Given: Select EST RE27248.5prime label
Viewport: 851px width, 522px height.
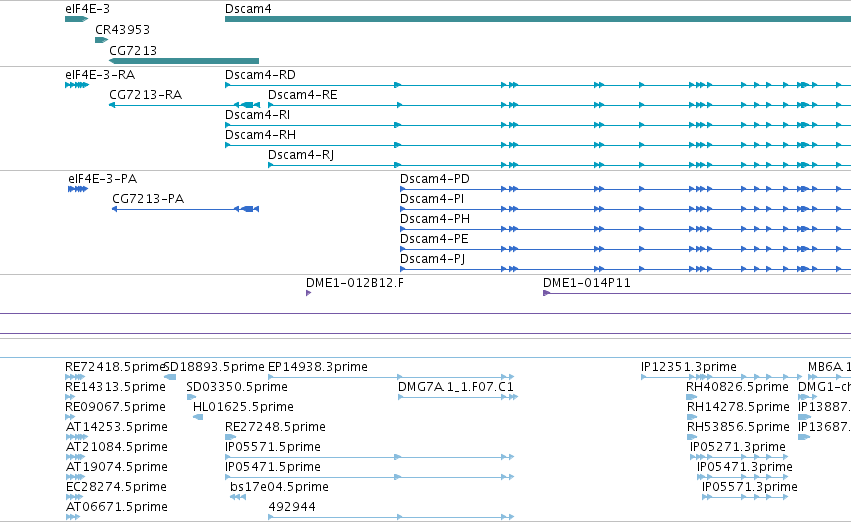Looking at the screenshot, I should 275,427.
